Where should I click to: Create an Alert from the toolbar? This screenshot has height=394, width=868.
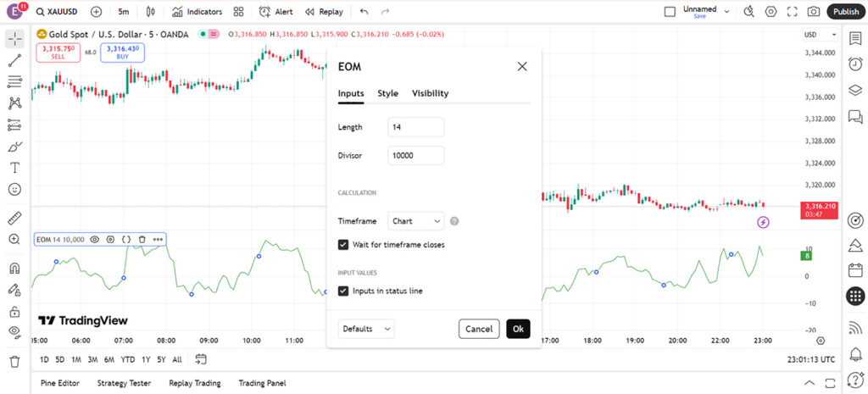(x=275, y=12)
